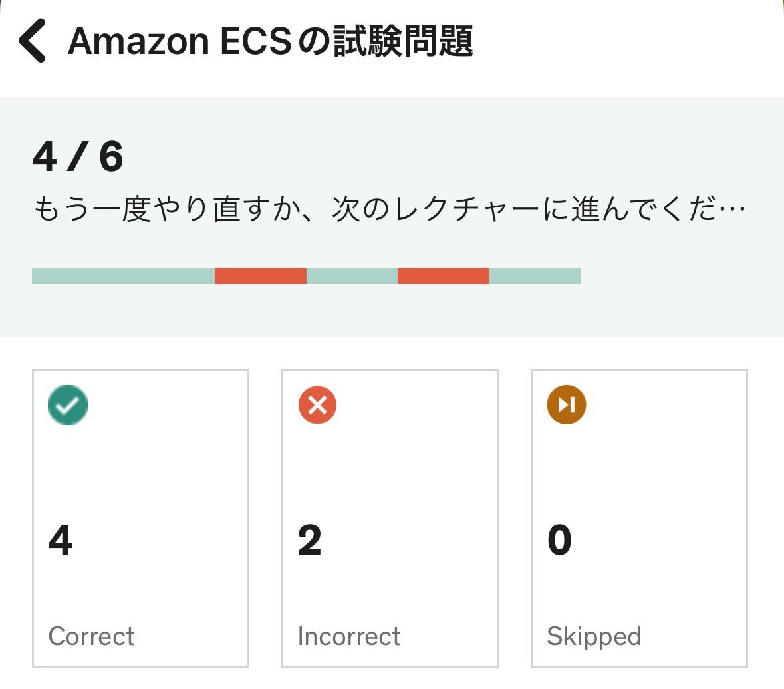Click the Incorrect label text
The width and height of the screenshot is (784, 689).
tap(349, 636)
